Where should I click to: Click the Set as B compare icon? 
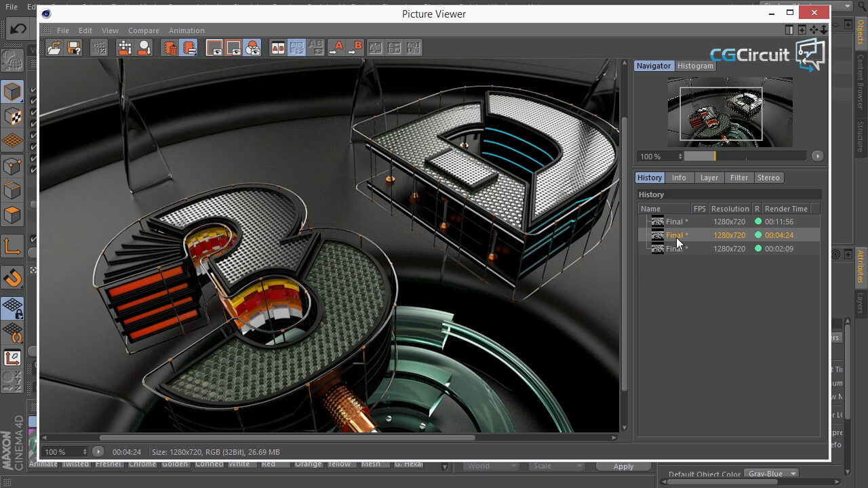click(355, 48)
